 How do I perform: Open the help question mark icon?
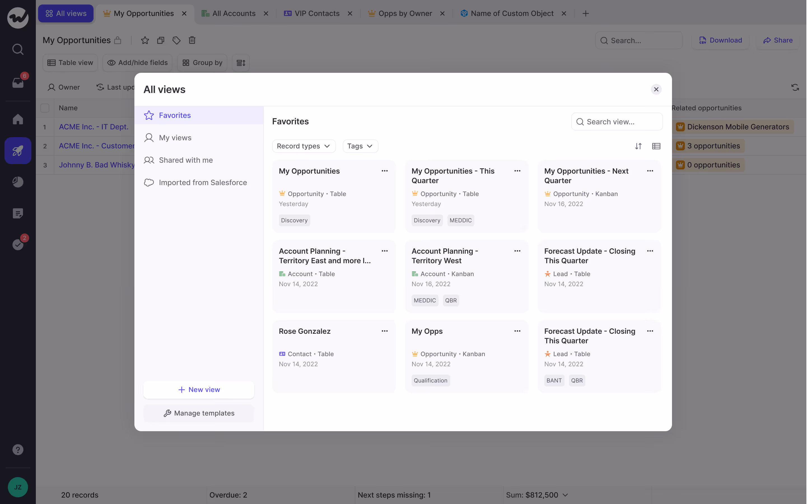pyautogui.click(x=18, y=449)
